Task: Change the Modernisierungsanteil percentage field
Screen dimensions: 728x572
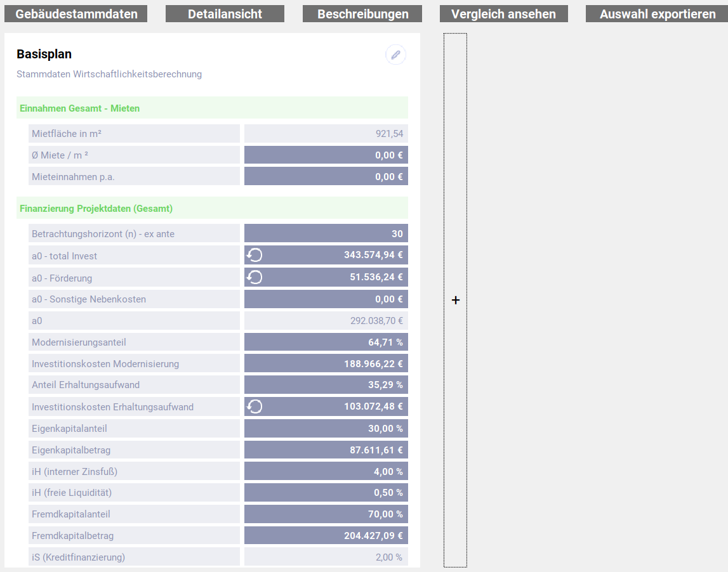Action: coord(326,342)
